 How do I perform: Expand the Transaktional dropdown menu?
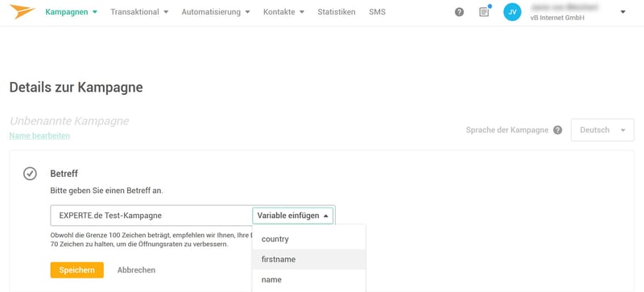139,12
